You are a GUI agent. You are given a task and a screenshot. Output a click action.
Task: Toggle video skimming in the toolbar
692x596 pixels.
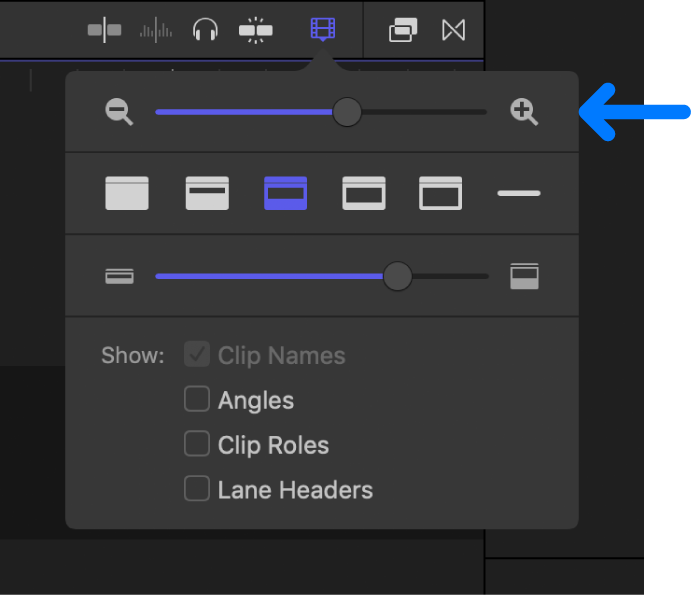click(104, 30)
